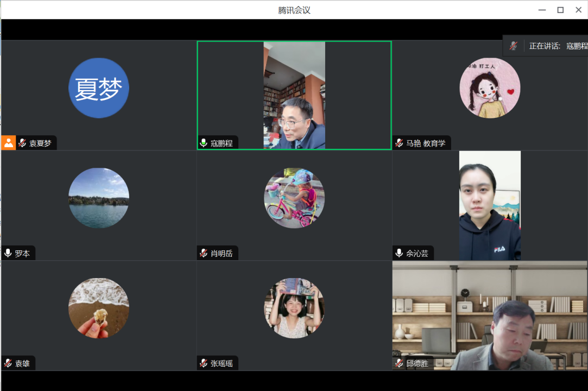Open 余沁芸's video feed
Image resolution: width=588 pixels, height=391 pixels.
click(490, 205)
